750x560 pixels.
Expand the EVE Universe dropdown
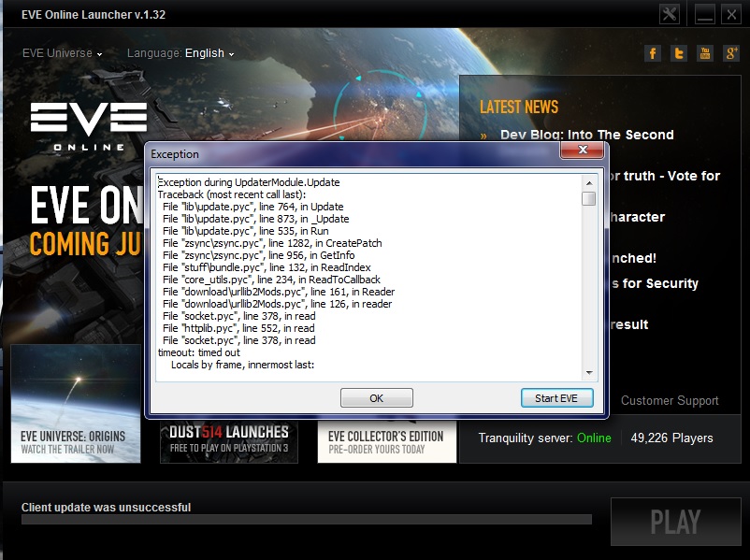[62, 53]
